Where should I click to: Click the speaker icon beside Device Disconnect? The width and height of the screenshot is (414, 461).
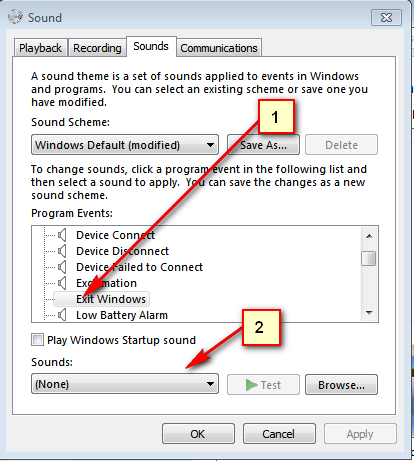pos(62,251)
